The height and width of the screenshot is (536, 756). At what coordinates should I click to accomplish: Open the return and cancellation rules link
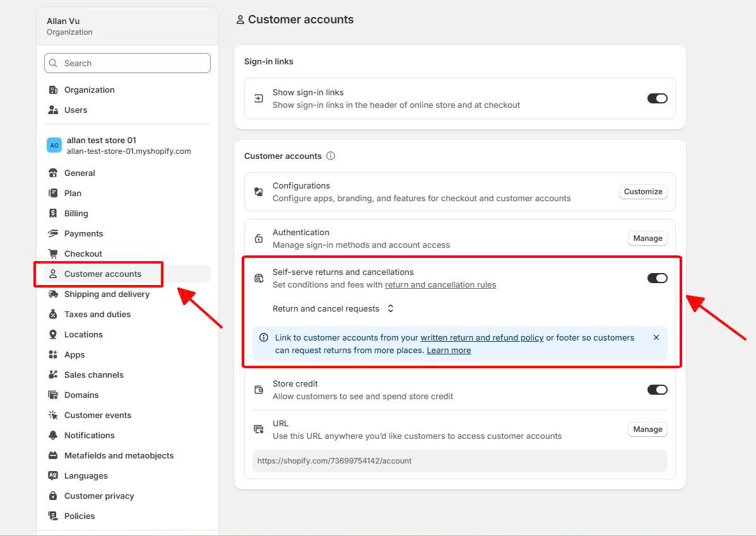coord(440,284)
